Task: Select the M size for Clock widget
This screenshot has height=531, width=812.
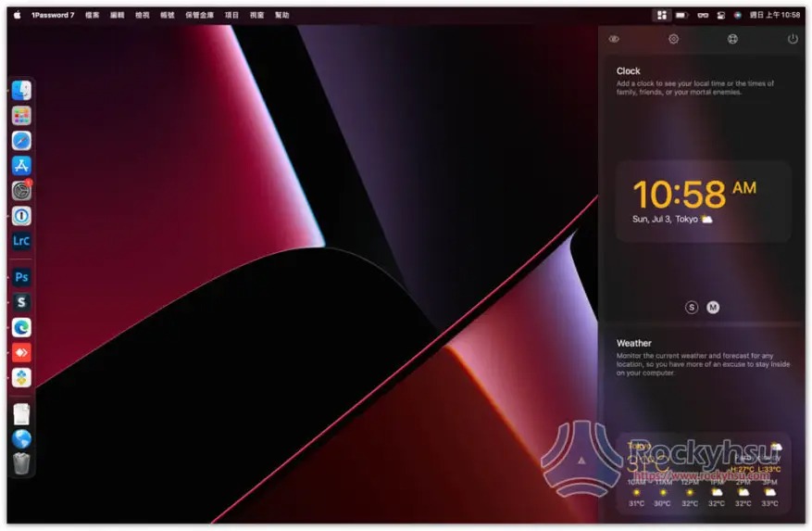Action: tap(713, 308)
